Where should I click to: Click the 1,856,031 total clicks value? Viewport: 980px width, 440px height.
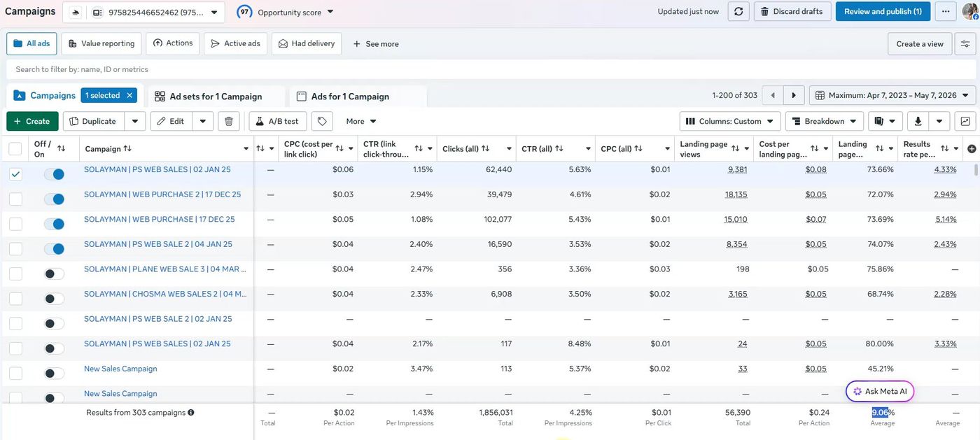point(496,413)
